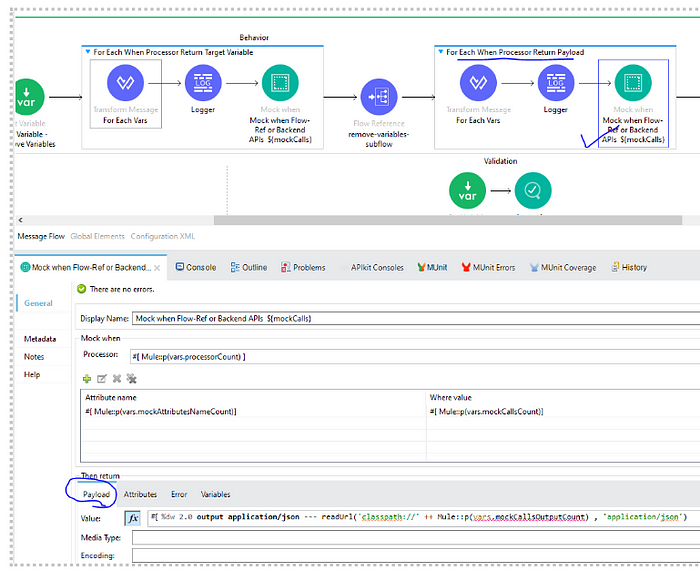Open the Payload tab under Then return
This screenshot has height=583, width=700.
click(96, 494)
